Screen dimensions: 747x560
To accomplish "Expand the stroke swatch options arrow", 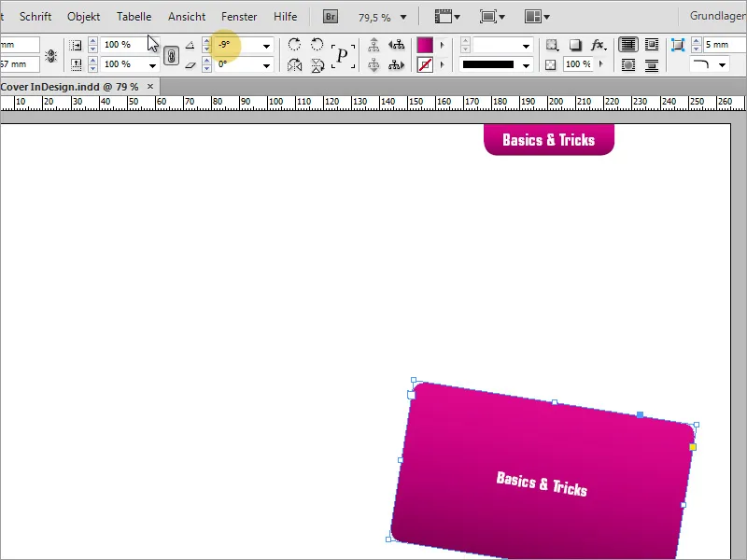I will click(x=442, y=64).
